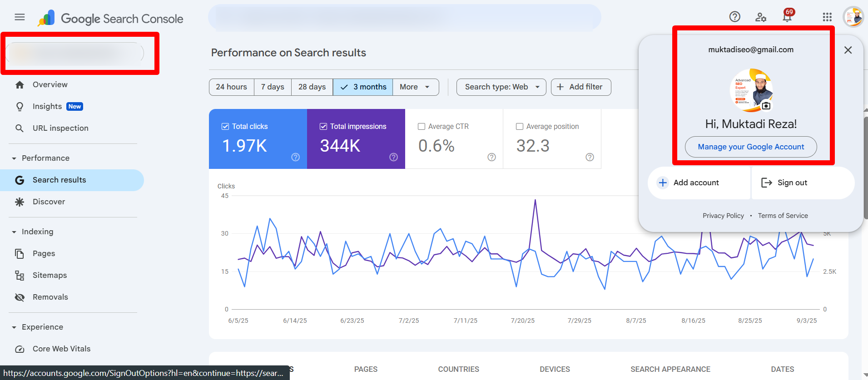Open the Search type: Web dropdown
This screenshot has height=380, width=868.
tap(501, 87)
